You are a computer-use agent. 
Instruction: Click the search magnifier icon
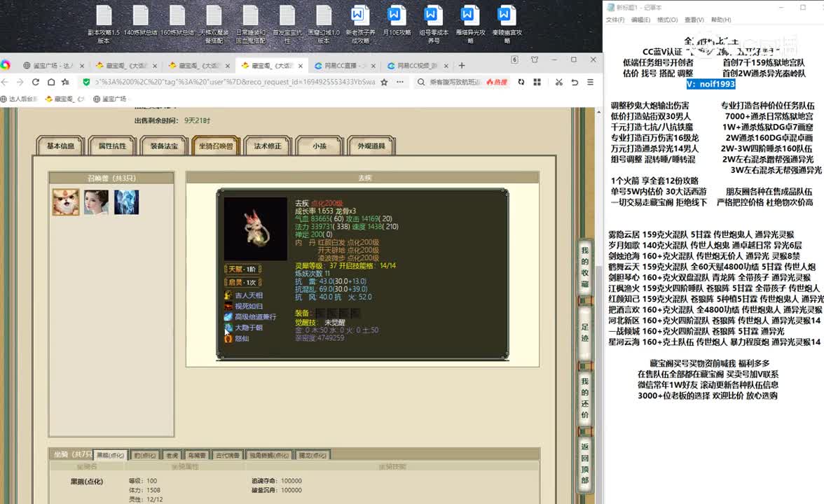421,82
